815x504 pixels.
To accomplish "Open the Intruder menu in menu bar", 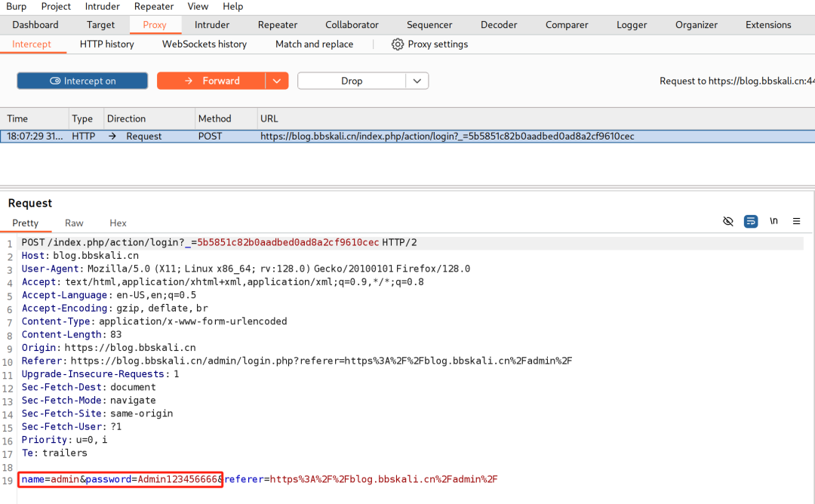I will (103, 6).
